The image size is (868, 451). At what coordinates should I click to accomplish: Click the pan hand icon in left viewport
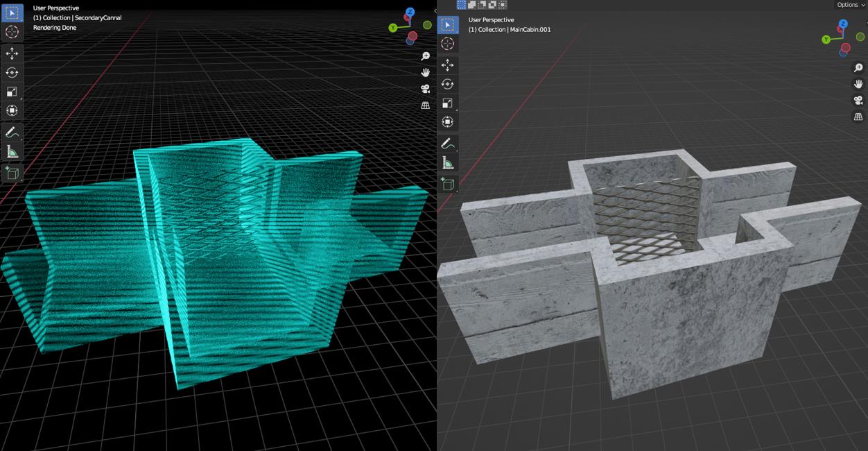click(426, 72)
